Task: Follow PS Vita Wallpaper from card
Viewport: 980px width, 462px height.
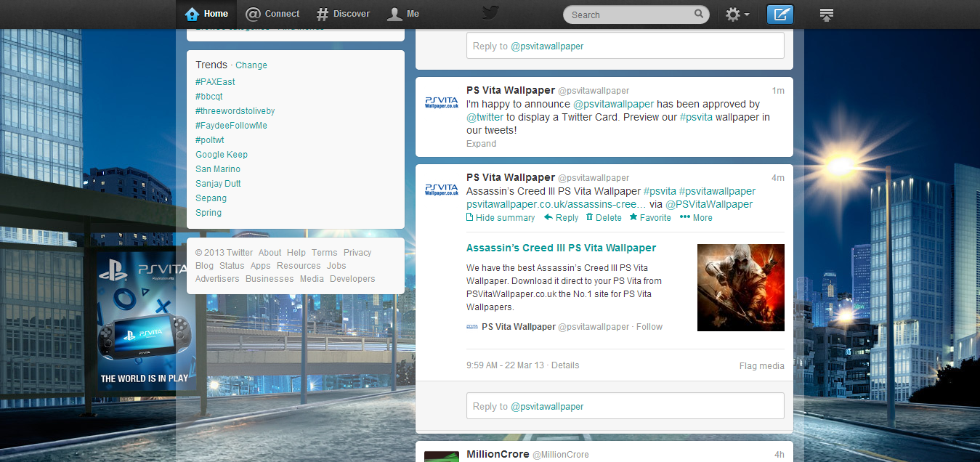Action: [x=649, y=327]
